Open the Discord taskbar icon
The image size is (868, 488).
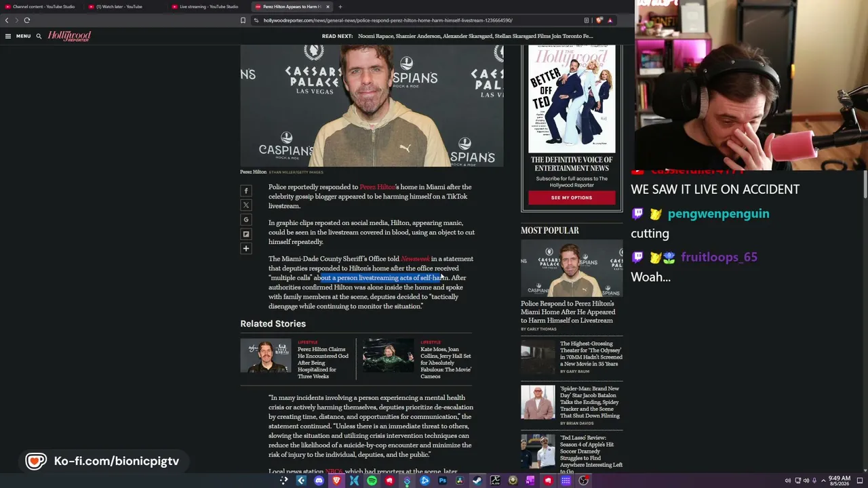coord(319,481)
